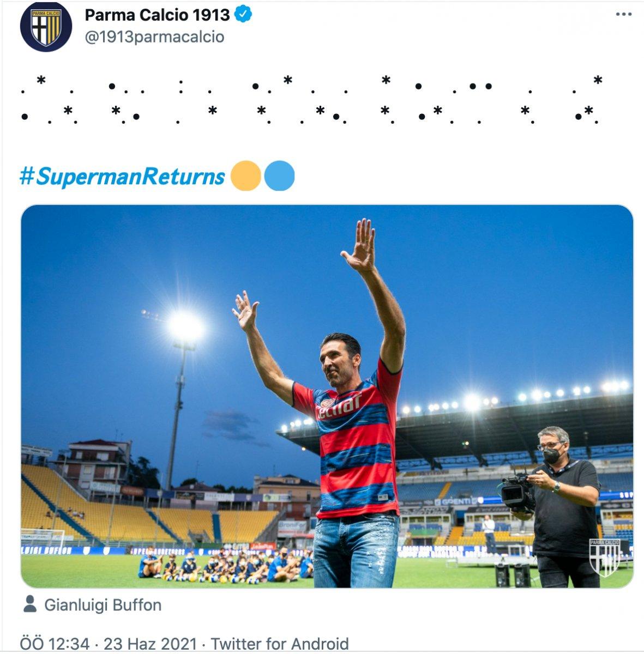Click the 23 Haz 2021 date link

coord(151,641)
